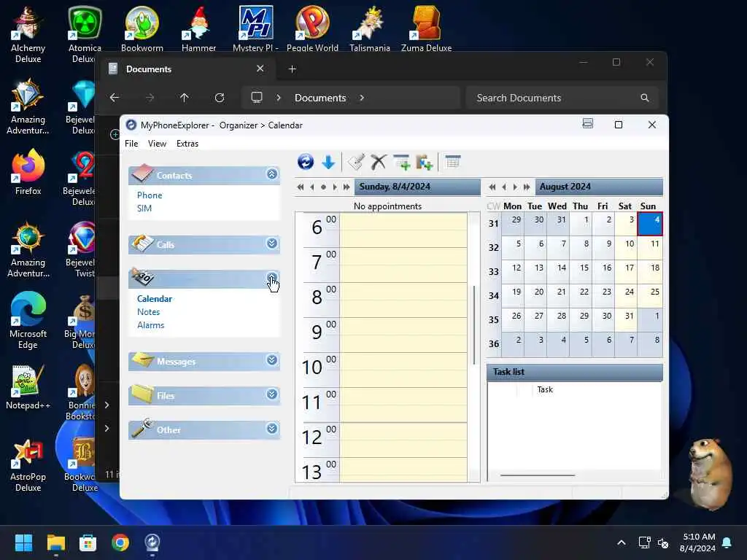Click the Organizer calendar page icon
This screenshot has height=560, width=747.
(x=142, y=276)
